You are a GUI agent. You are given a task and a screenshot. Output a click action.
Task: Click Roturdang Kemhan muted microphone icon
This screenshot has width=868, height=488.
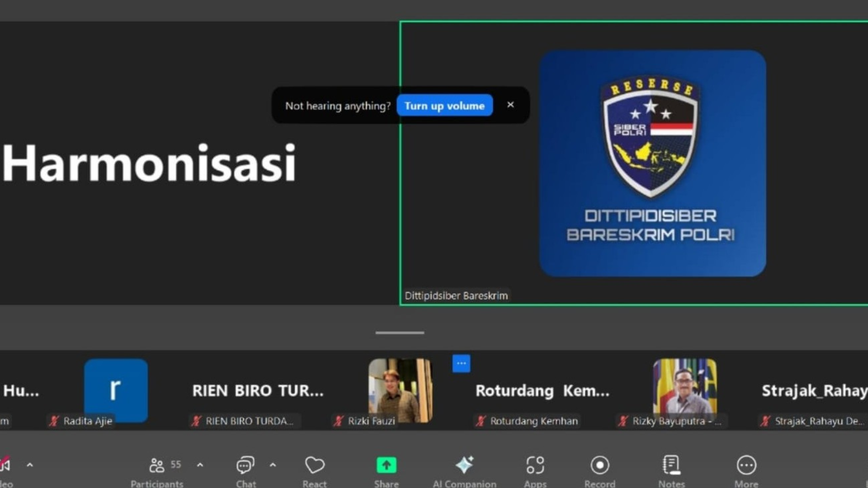coord(481,421)
